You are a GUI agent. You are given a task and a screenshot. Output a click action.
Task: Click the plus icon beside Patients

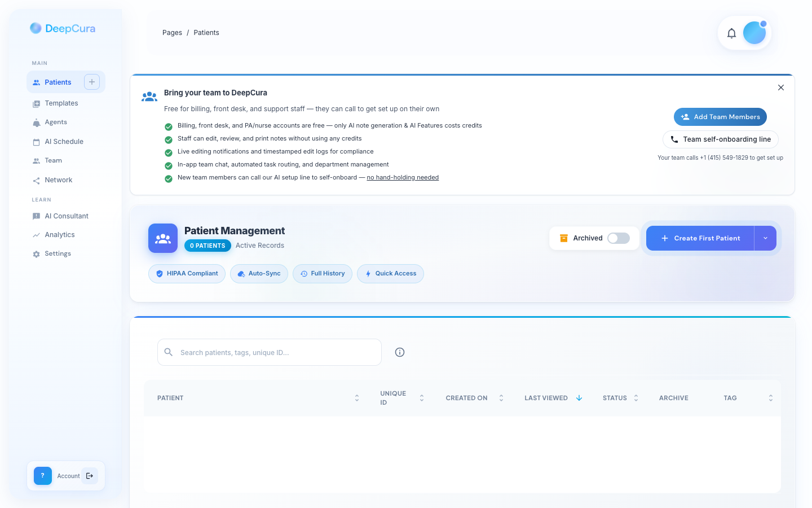coord(92,82)
